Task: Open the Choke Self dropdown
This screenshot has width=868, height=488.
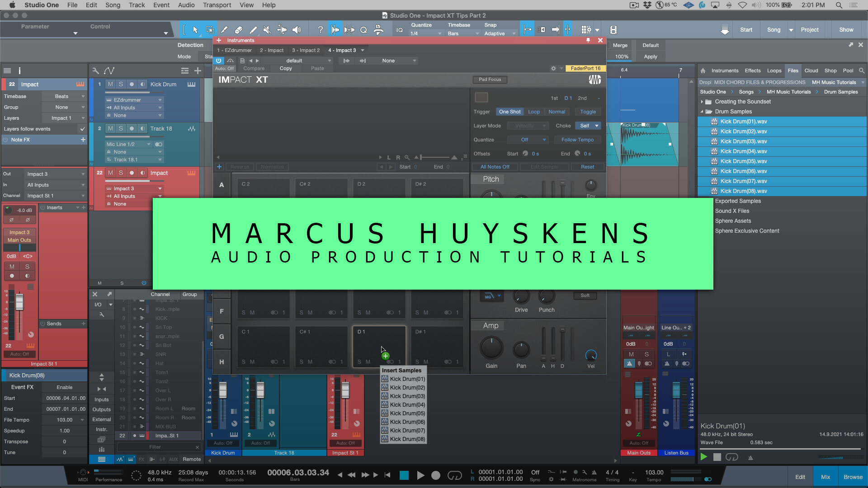Action: [x=588, y=126]
